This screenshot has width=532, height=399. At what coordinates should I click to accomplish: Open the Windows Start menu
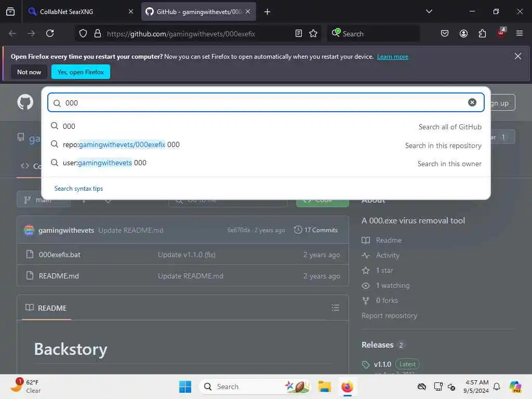pos(185,387)
